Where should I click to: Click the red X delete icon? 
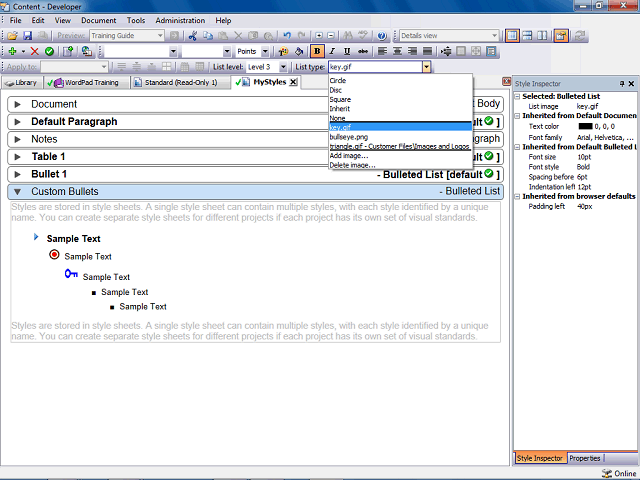[35, 51]
